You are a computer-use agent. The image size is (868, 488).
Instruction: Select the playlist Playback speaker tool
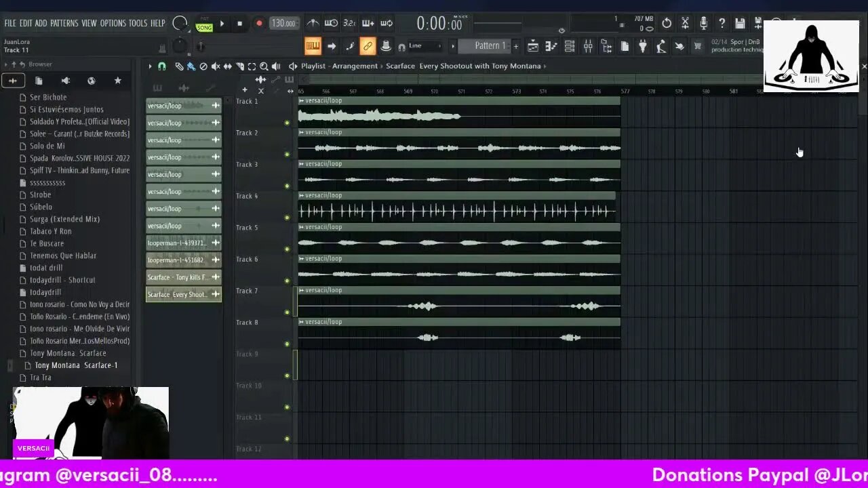(276, 66)
